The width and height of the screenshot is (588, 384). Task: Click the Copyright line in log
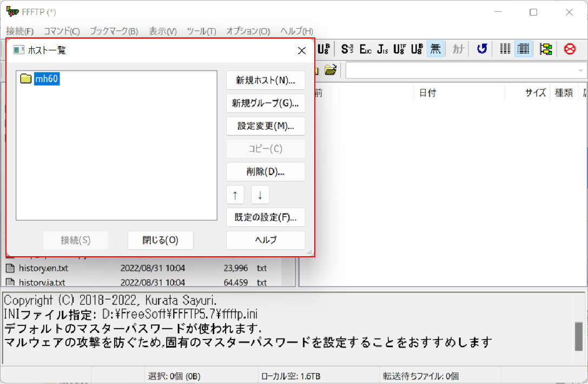[110, 300]
